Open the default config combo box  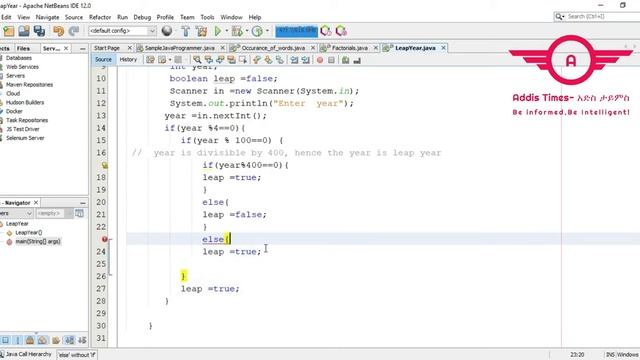coord(122,31)
